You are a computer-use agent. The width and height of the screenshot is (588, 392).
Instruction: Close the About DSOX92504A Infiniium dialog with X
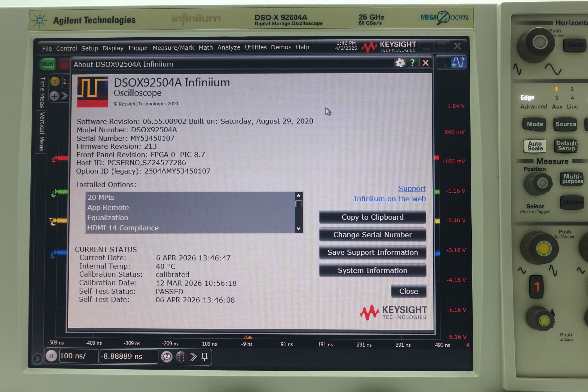coord(425,63)
